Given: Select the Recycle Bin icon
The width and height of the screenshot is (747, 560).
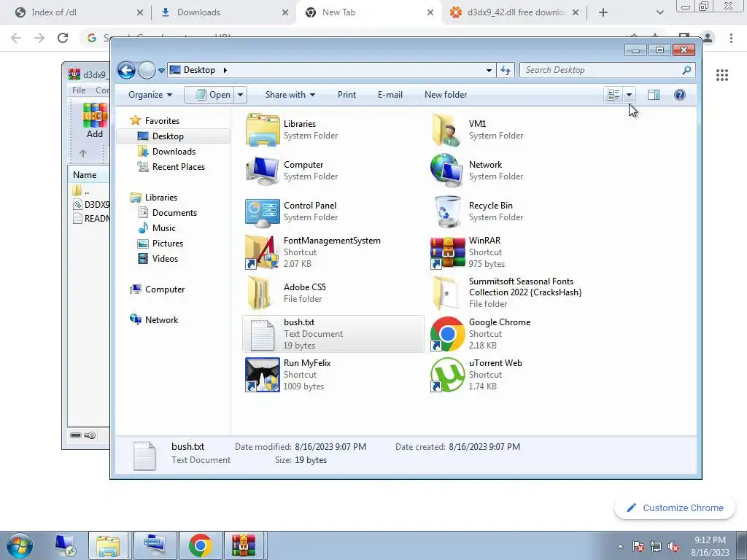Looking at the screenshot, I should [x=448, y=211].
